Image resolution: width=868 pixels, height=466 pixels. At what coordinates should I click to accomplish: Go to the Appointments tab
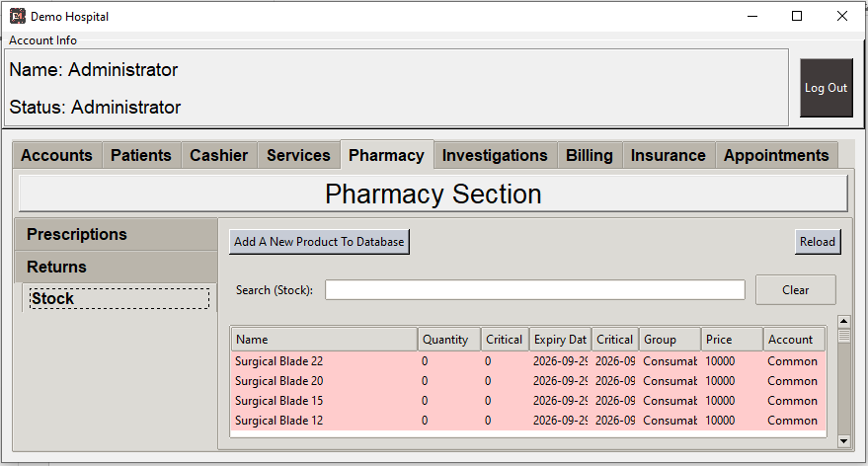776,156
